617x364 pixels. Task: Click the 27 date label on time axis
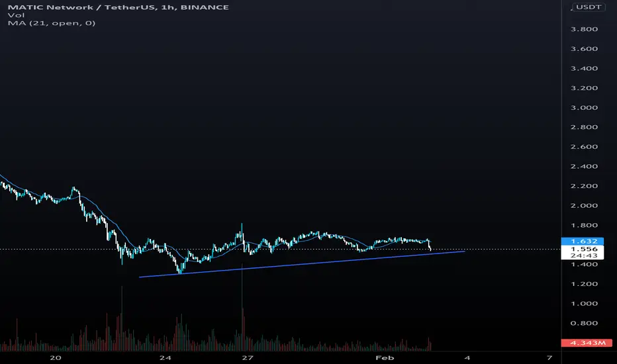[247, 357]
